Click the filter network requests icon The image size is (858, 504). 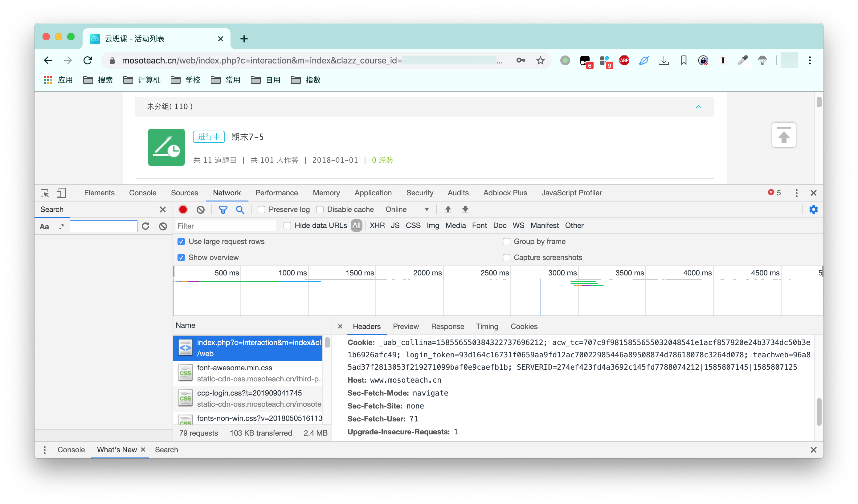(222, 209)
